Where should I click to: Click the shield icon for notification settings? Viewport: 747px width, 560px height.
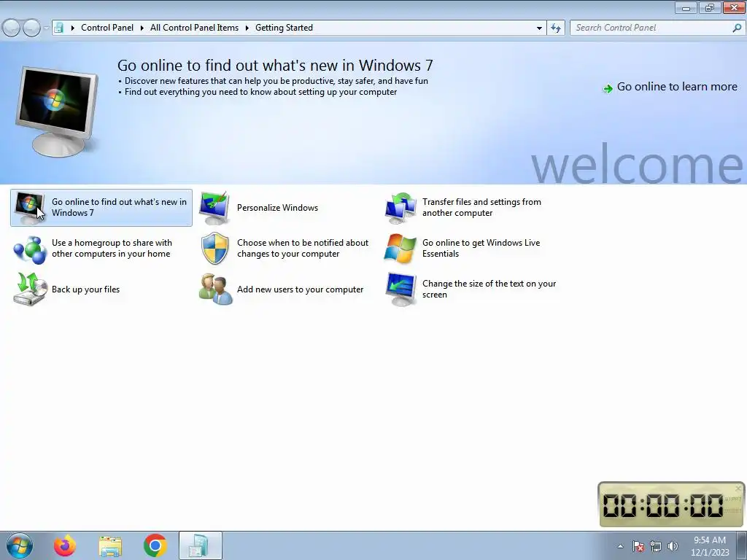coord(215,249)
